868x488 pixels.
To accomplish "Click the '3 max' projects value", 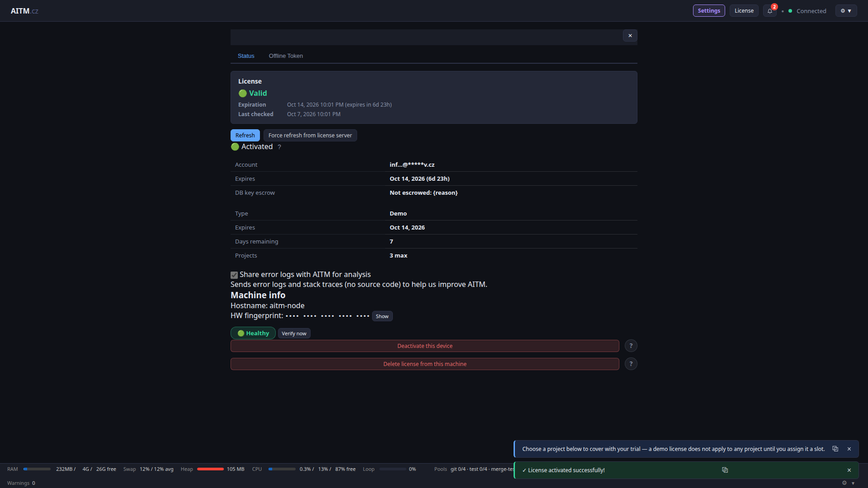I will pos(398,256).
